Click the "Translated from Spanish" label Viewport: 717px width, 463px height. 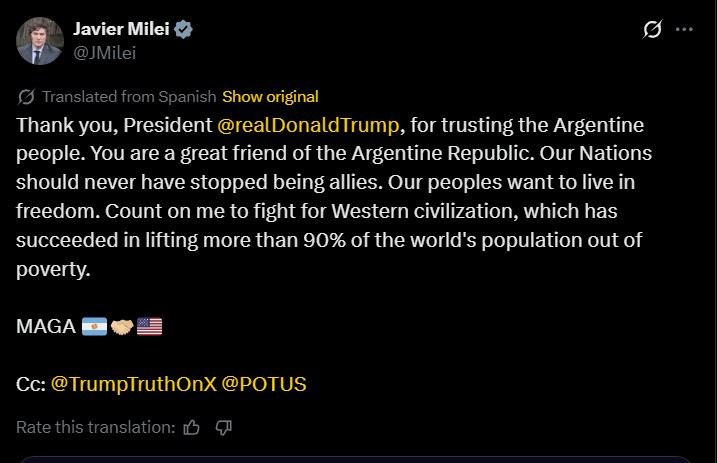click(x=129, y=97)
